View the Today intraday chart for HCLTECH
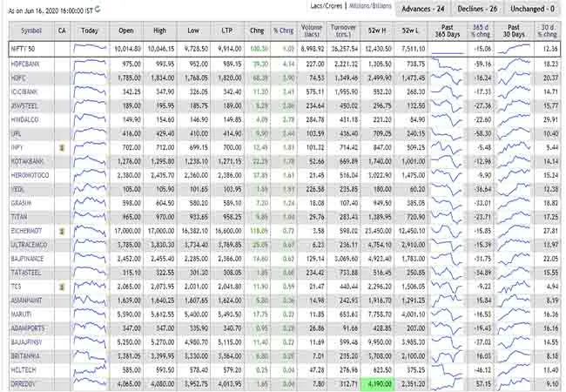The image size is (566, 392). [90, 370]
